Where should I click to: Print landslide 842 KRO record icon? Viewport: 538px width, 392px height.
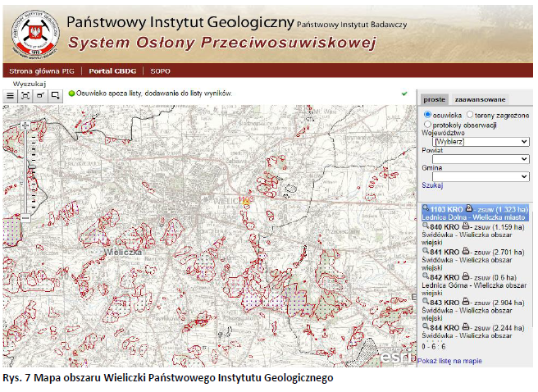pos(465,276)
